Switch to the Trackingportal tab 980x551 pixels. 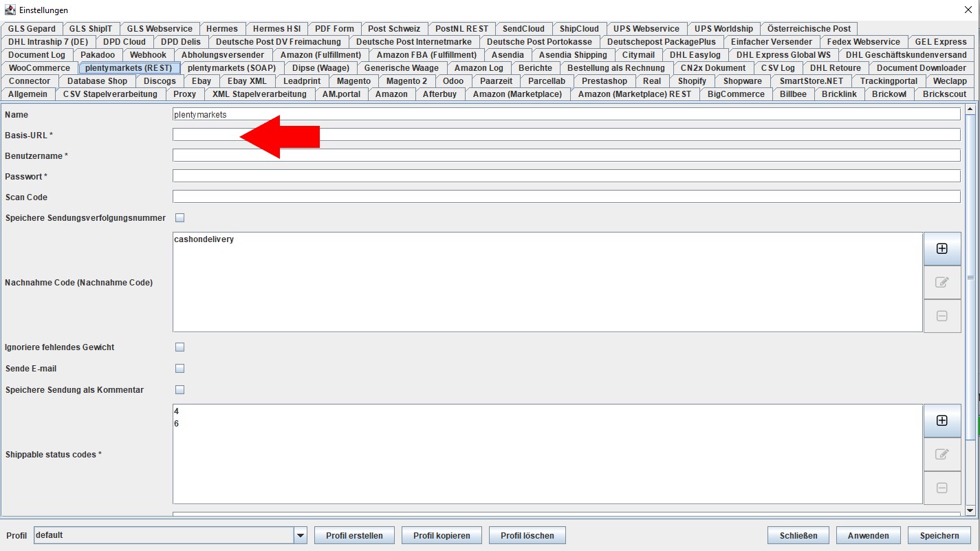tap(889, 81)
